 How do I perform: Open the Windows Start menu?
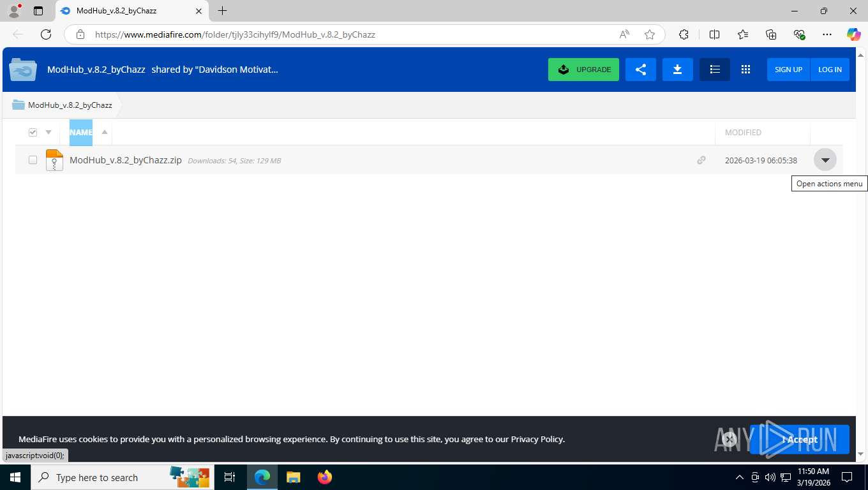(x=15, y=477)
